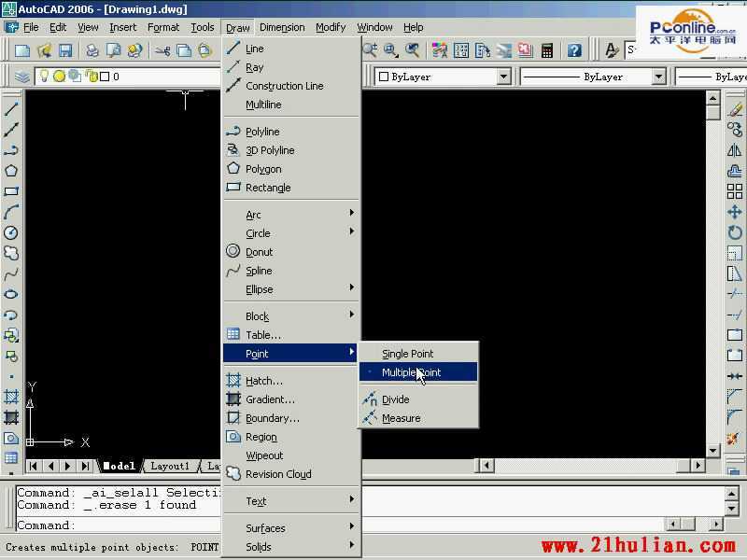Open the color control ByLayer dropdown arrow

503,77
